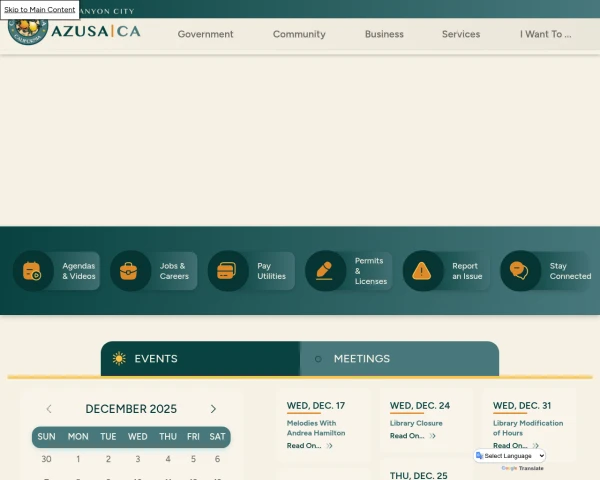This screenshot has height=480, width=600.
Task: Select December 3 in the calendar
Action: coord(138,459)
